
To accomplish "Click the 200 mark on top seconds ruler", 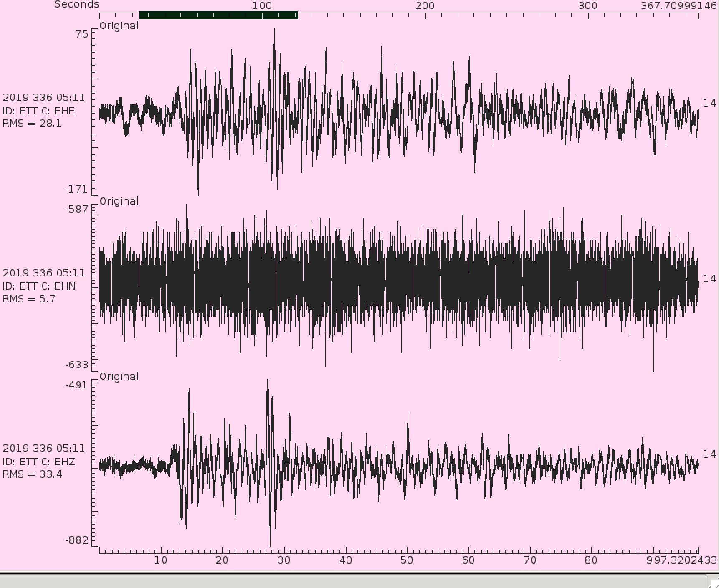I will 425,6.
